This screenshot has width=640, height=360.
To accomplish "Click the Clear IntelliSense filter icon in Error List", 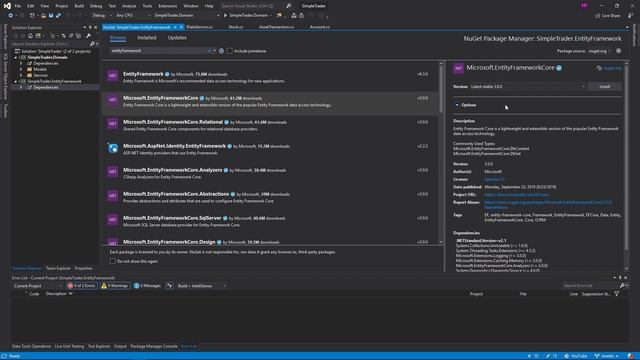I will tap(170, 286).
